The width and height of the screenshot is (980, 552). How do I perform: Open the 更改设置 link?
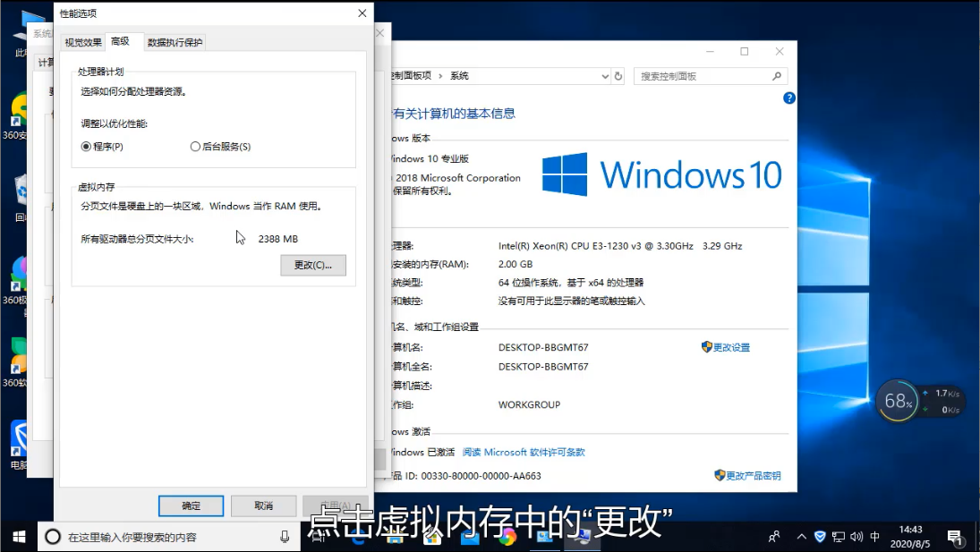tap(731, 347)
